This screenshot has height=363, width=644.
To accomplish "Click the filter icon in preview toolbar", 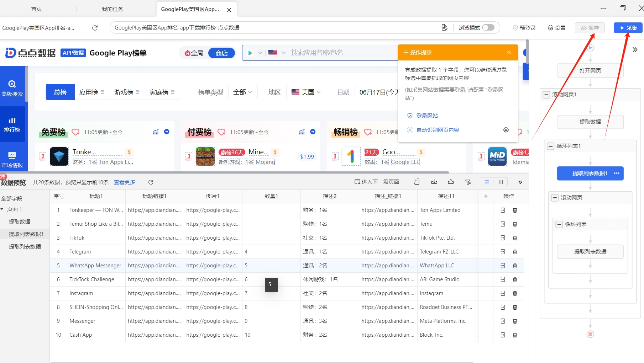I will [468, 182].
